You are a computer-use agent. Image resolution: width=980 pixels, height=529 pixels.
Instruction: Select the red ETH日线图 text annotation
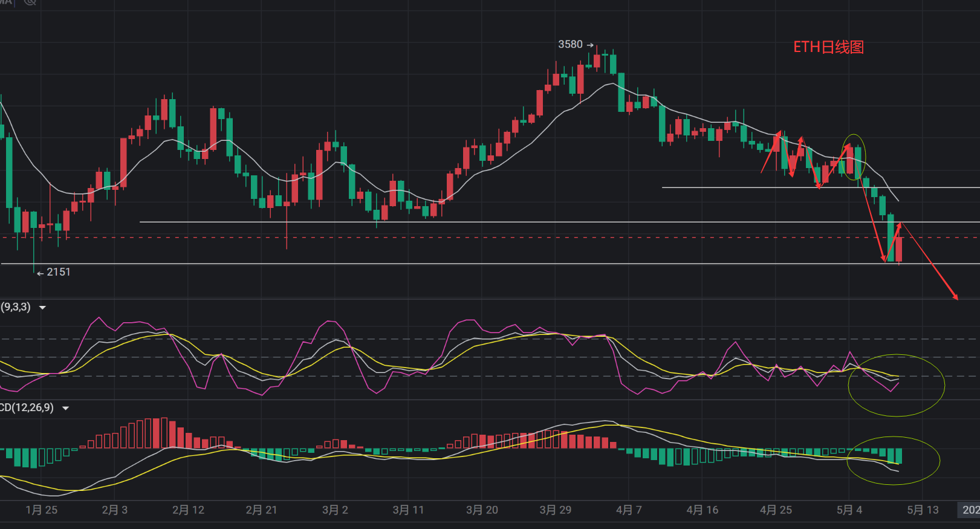point(828,47)
